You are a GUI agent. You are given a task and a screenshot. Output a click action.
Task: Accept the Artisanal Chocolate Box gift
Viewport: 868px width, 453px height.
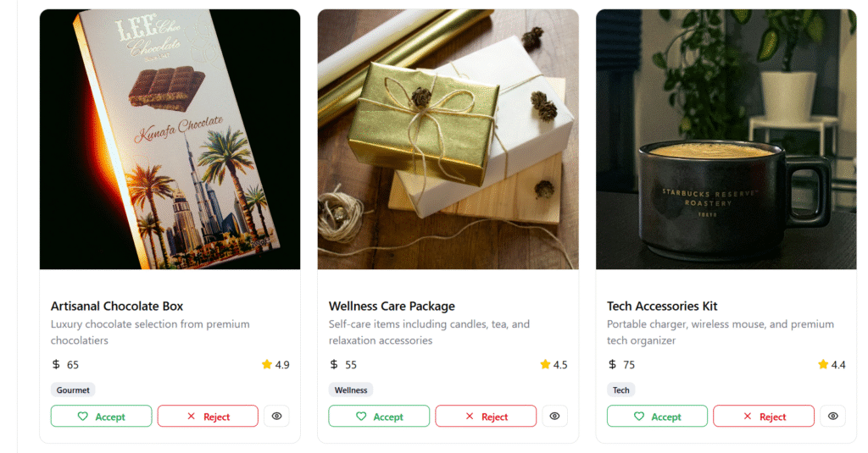tap(101, 416)
